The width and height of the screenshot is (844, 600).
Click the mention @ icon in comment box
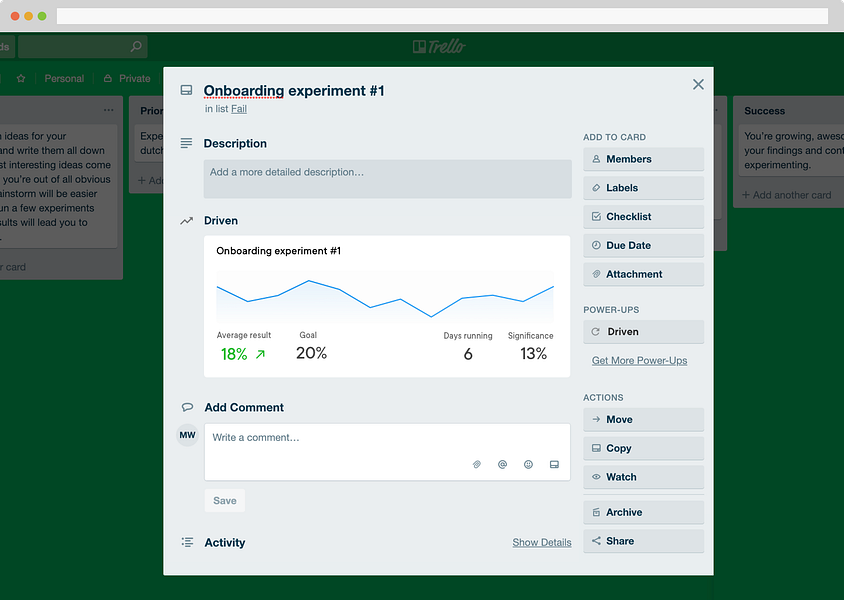coord(502,464)
